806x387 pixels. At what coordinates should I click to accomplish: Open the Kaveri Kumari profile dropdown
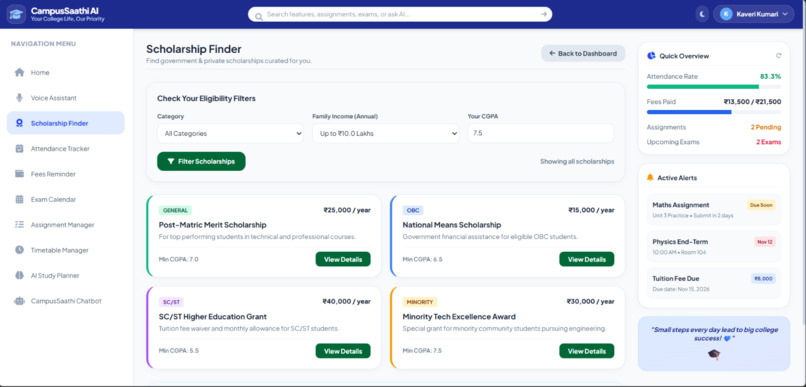click(x=754, y=14)
